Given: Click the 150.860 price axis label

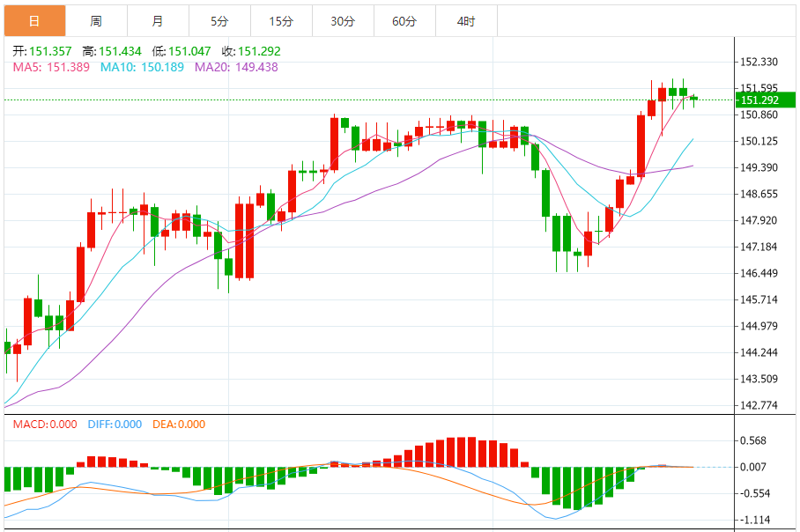Looking at the screenshot, I should point(759,115).
